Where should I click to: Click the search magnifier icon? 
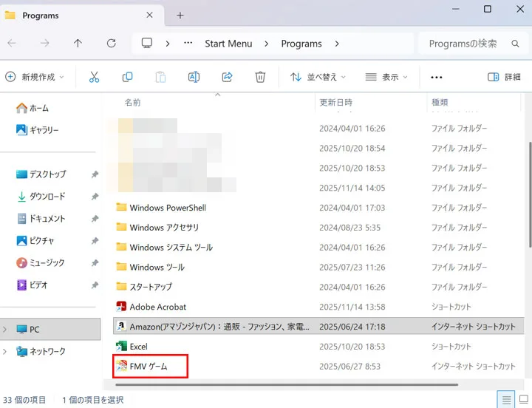tap(515, 44)
